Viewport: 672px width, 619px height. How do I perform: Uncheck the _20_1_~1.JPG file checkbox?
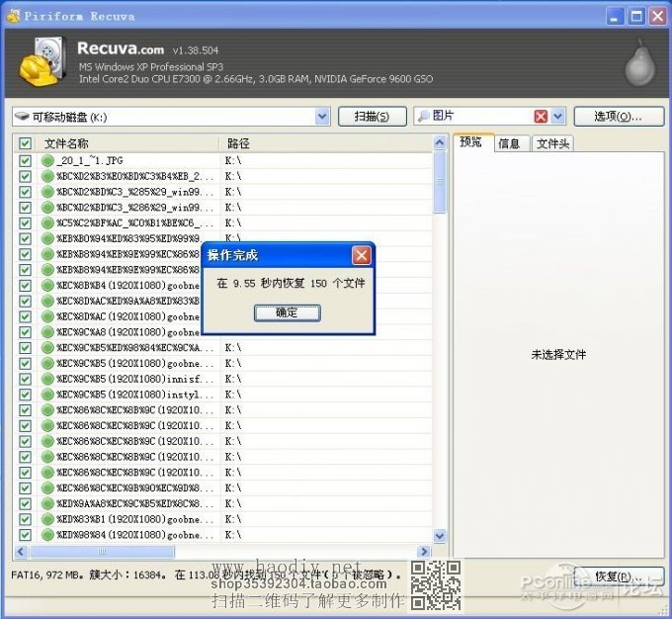(26, 160)
